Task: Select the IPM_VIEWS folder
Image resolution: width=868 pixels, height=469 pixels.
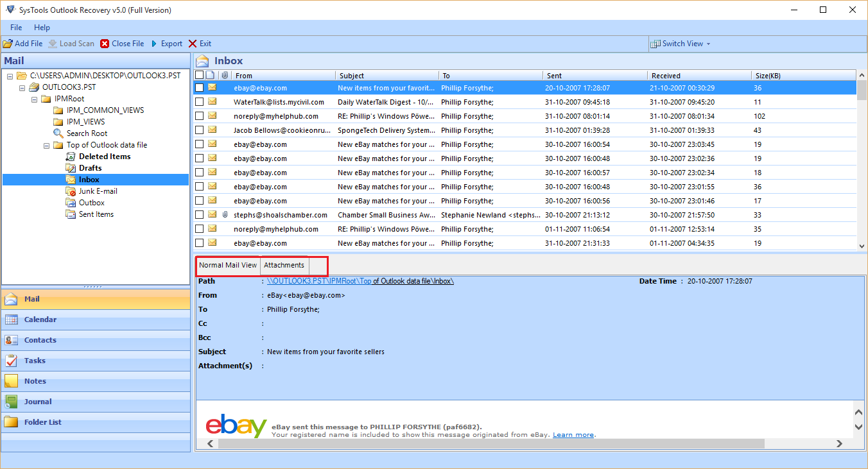Action: click(x=79, y=122)
